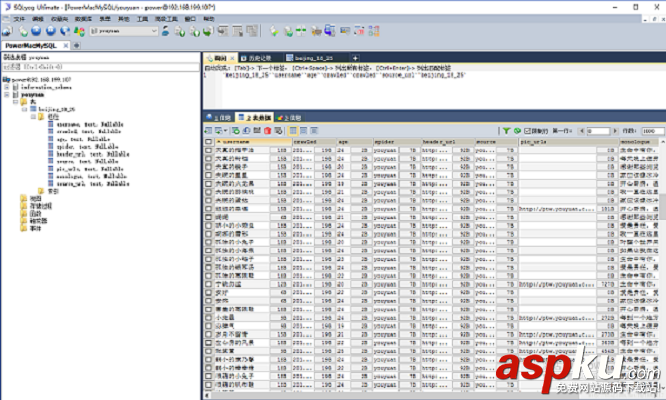Toggle the 限制行 limit rows checkbox
The width and height of the screenshot is (666, 400).
(528, 131)
